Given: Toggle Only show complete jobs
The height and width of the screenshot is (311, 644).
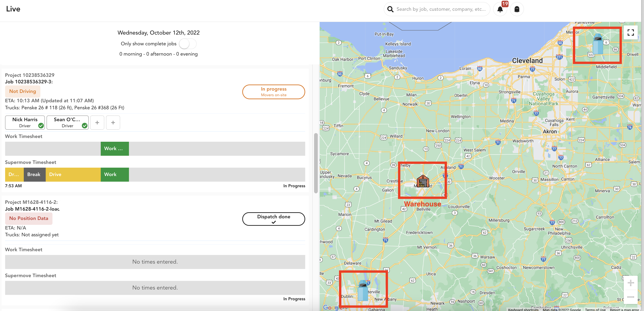Looking at the screenshot, I should [x=187, y=44].
